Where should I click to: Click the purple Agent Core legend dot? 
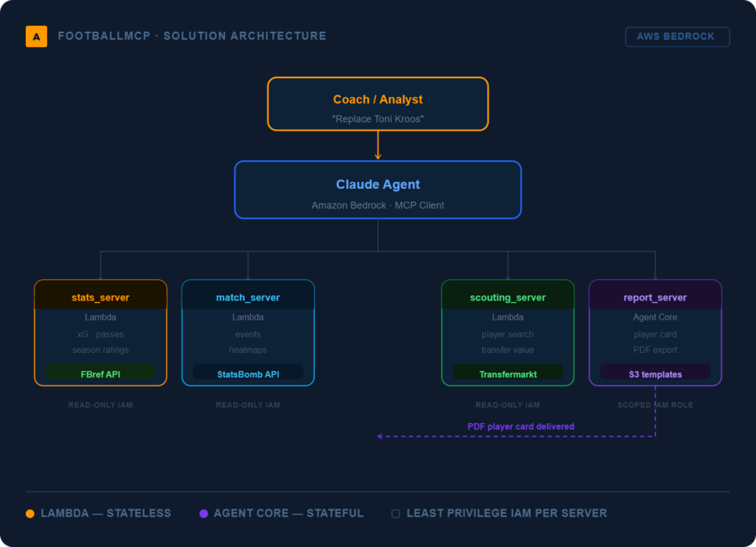pos(204,513)
